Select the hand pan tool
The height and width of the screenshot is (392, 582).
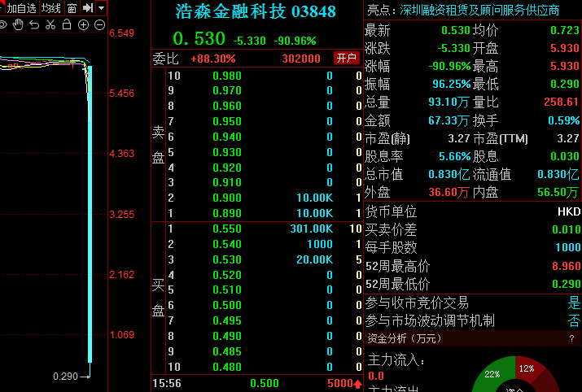coord(18,25)
